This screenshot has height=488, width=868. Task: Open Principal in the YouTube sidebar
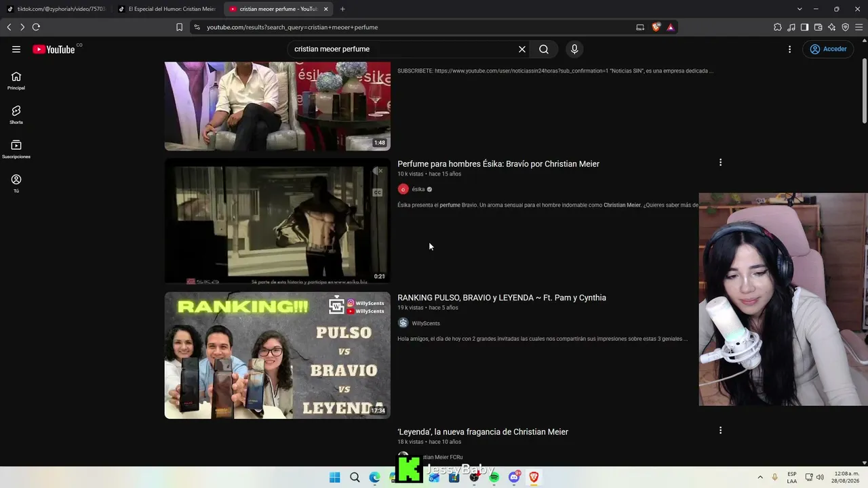(16, 81)
